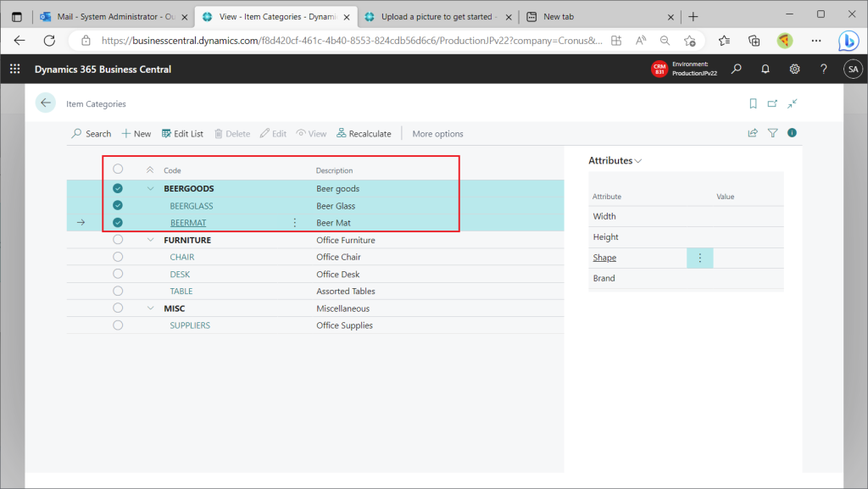This screenshot has width=868, height=489.
Task: Toggle the FactBox information icon
Action: (x=793, y=133)
